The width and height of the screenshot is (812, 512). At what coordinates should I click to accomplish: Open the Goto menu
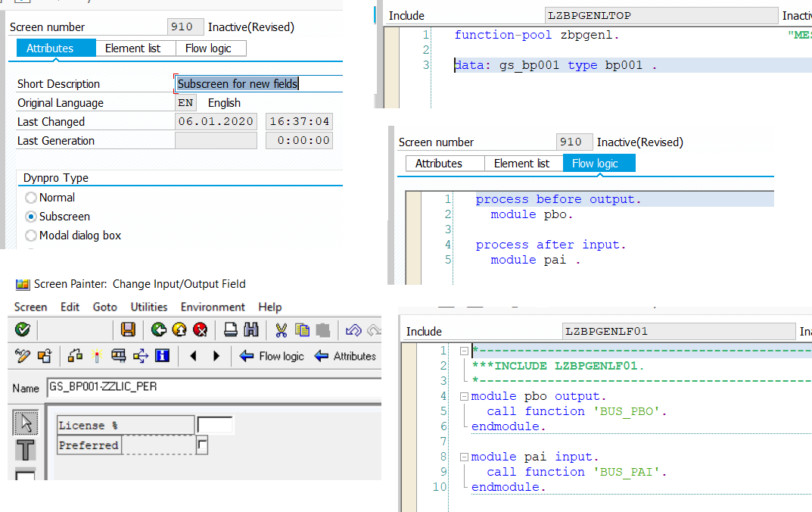(105, 307)
